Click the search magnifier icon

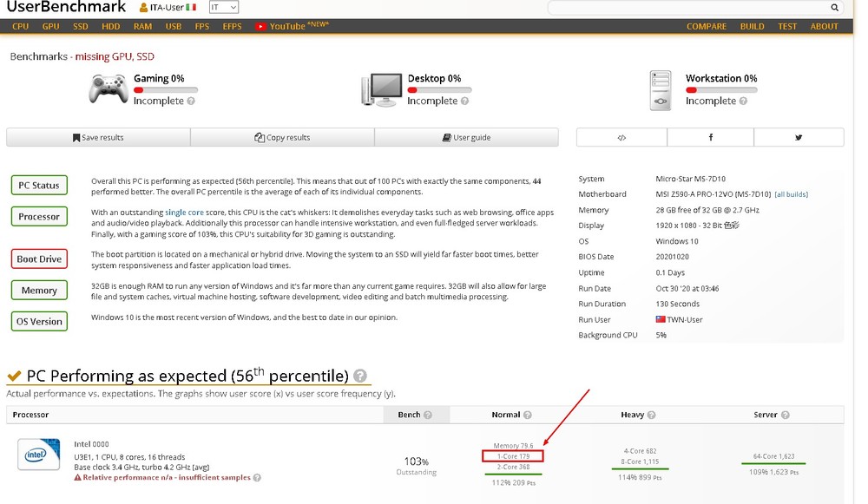pos(835,8)
